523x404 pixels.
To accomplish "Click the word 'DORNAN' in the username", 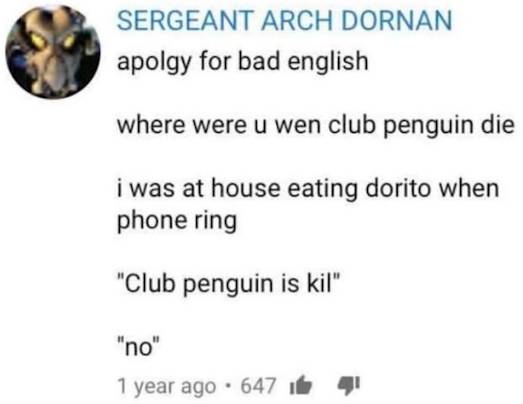I will tap(396, 21).
